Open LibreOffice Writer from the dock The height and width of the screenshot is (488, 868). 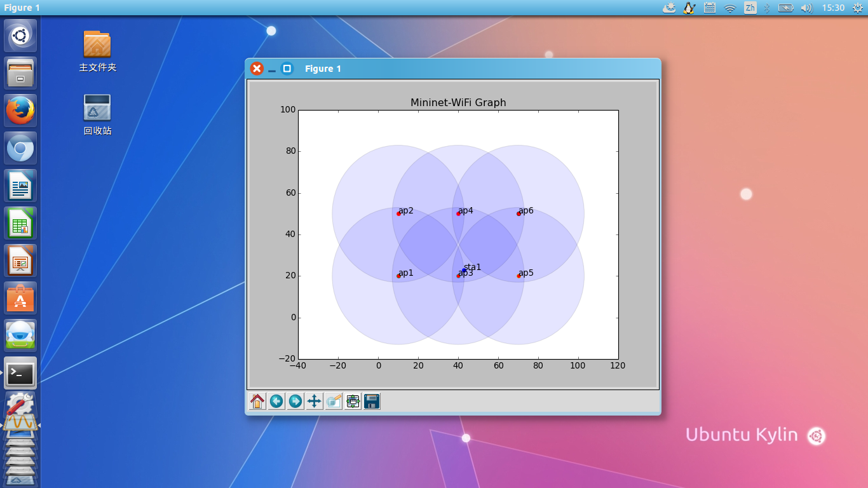[20, 186]
